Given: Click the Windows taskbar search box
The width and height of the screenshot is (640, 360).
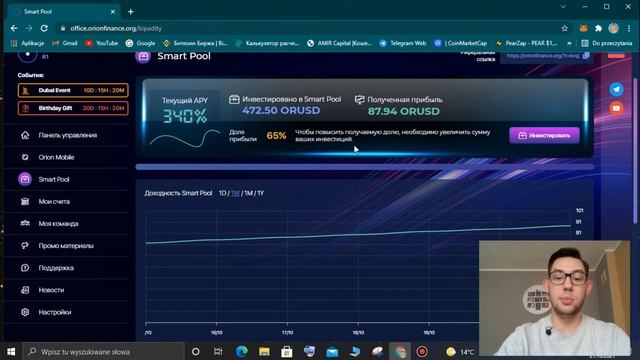Looking at the screenshot, I should pyautogui.click(x=104, y=351).
